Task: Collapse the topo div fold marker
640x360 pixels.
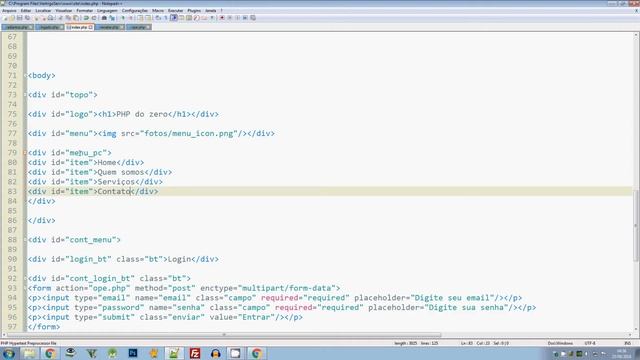Action: point(25,95)
